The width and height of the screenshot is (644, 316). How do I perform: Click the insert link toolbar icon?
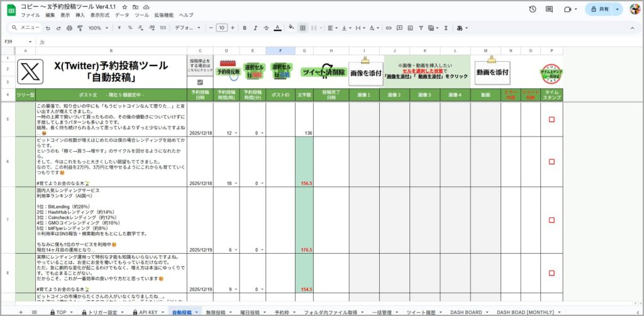click(389, 28)
